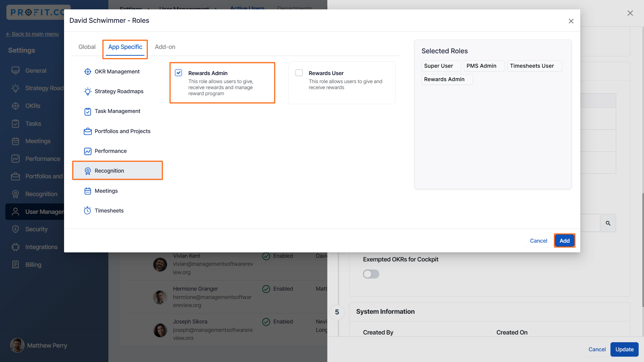Click Matthew Perry profile avatar
644x362 pixels.
(x=17, y=346)
